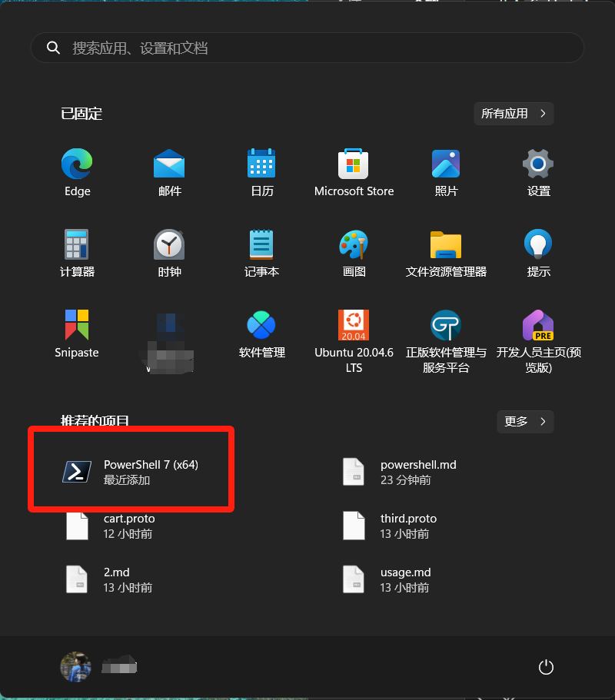Open 设置 settings gear icon

click(x=538, y=173)
